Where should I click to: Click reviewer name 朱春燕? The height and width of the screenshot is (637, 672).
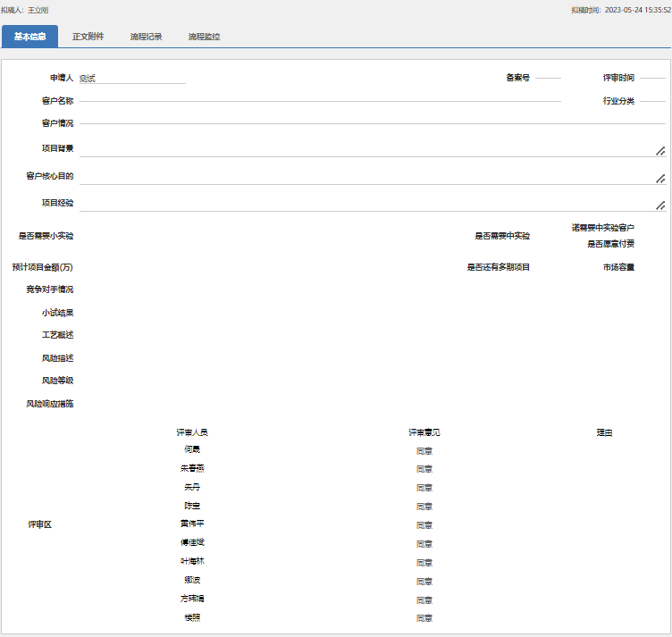click(192, 468)
